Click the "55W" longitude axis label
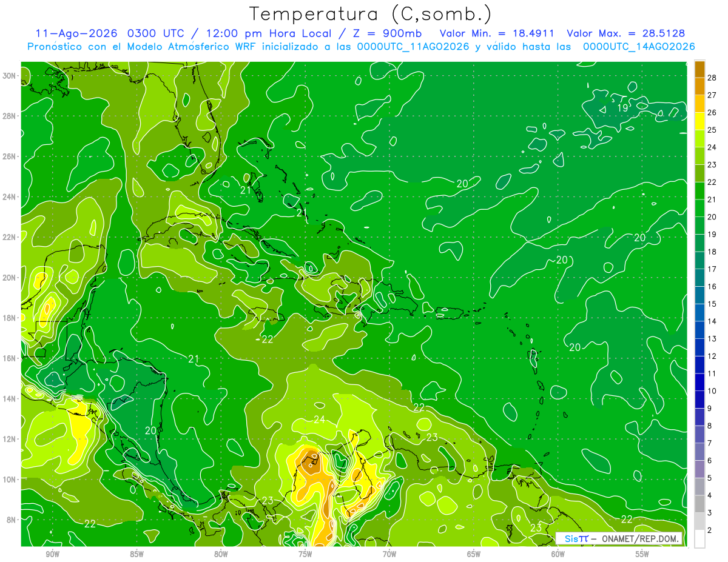The image size is (728, 562). [x=642, y=554]
